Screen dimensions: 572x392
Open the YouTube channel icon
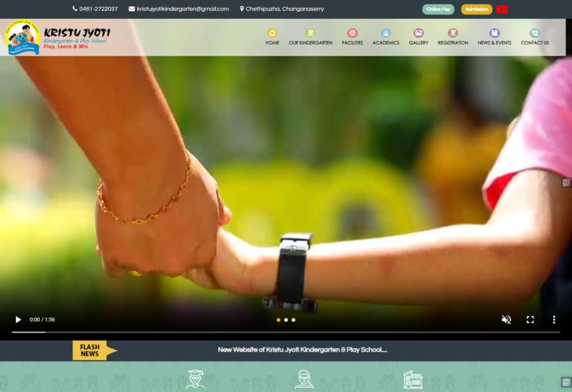[502, 9]
